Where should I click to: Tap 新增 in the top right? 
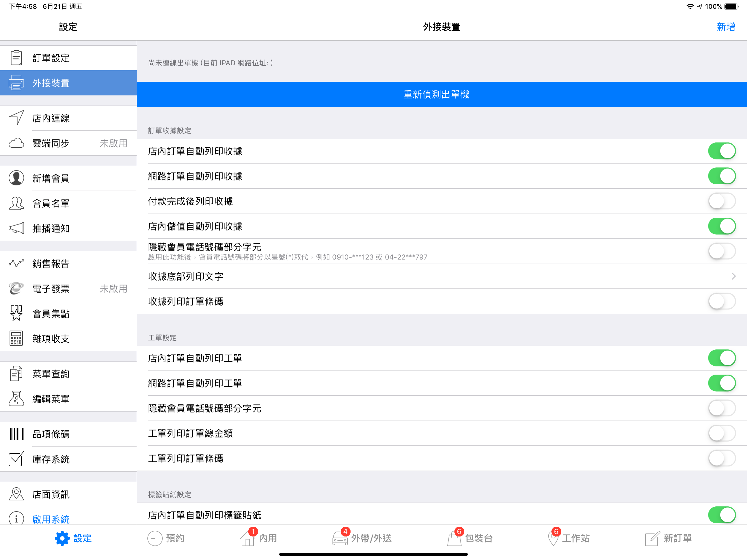point(726,27)
